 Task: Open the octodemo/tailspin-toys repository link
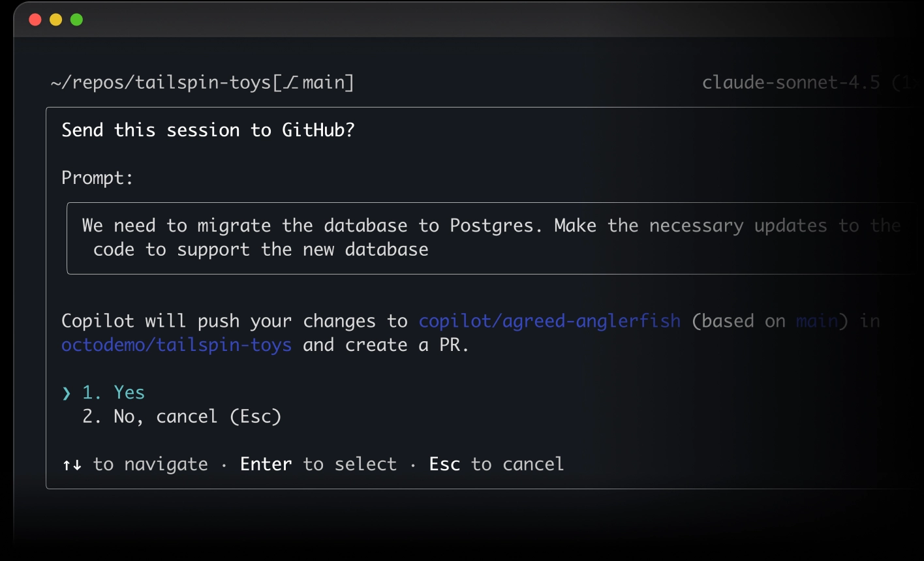point(176,344)
